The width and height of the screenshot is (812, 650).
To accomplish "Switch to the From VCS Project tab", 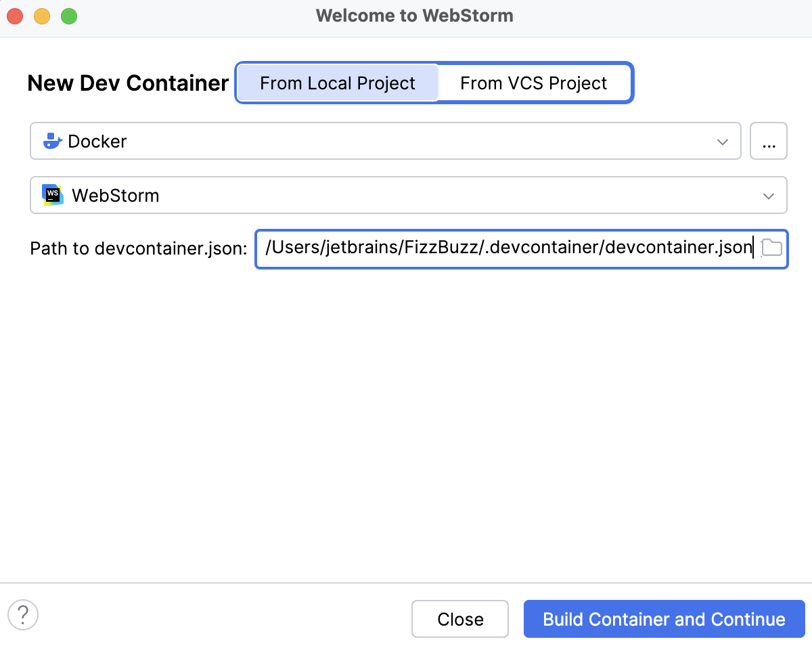I will point(533,83).
